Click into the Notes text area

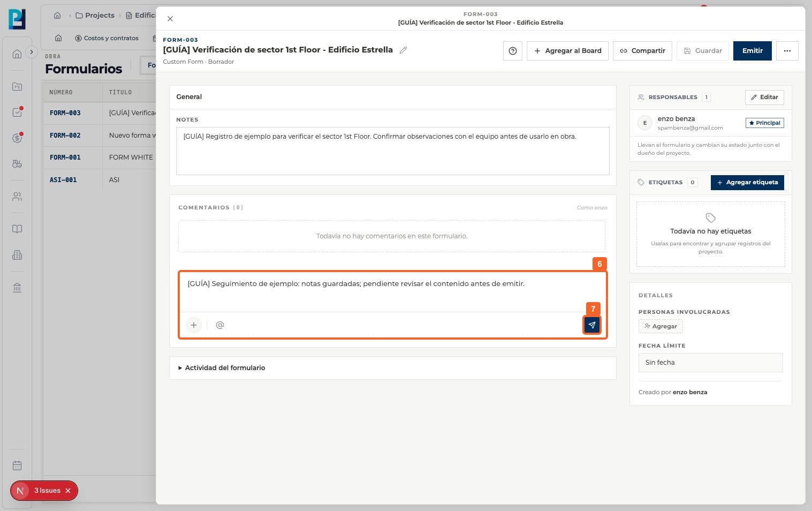tap(392, 151)
